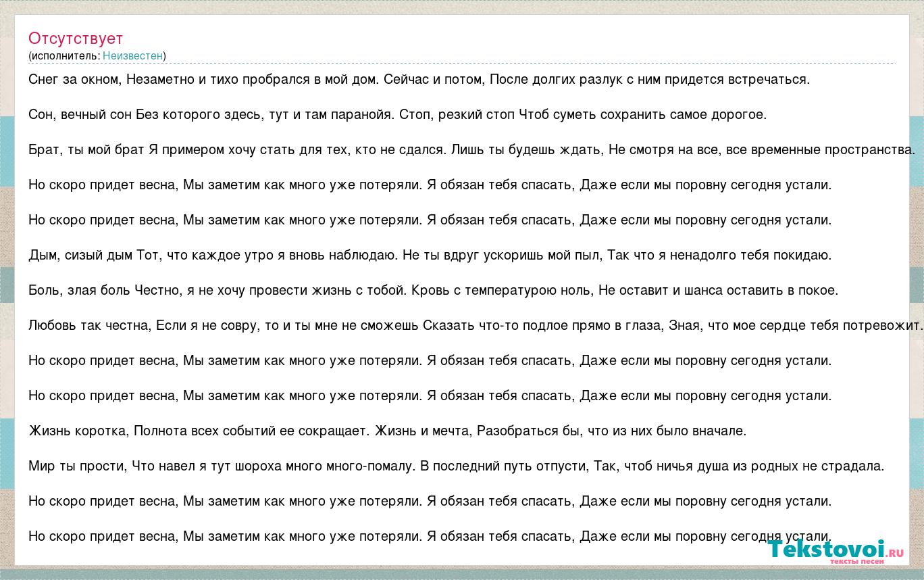Click the lyric line starting 'Мир ты прости'
The image size is (924, 580).
pos(457,466)
